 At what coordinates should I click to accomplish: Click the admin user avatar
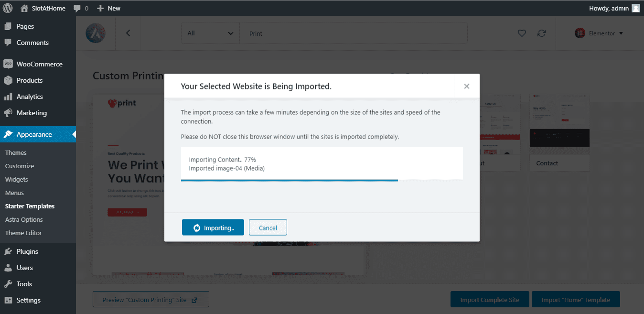tap(635, 8)
